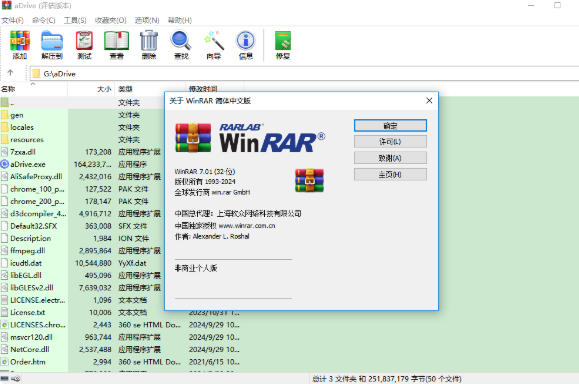Click the aDrive.exe file icon
The height and width of the screenshot is (384, 579).
point(4,164)
